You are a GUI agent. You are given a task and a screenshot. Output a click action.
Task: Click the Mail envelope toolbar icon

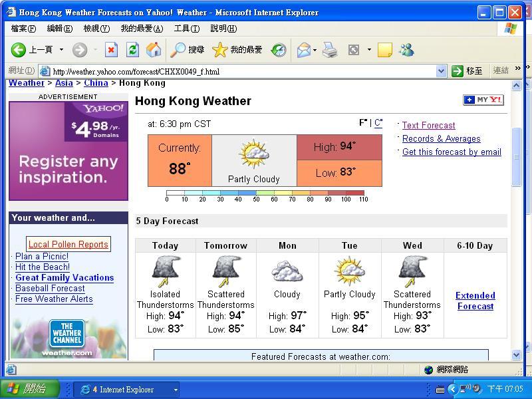click(x=304, y=51)
